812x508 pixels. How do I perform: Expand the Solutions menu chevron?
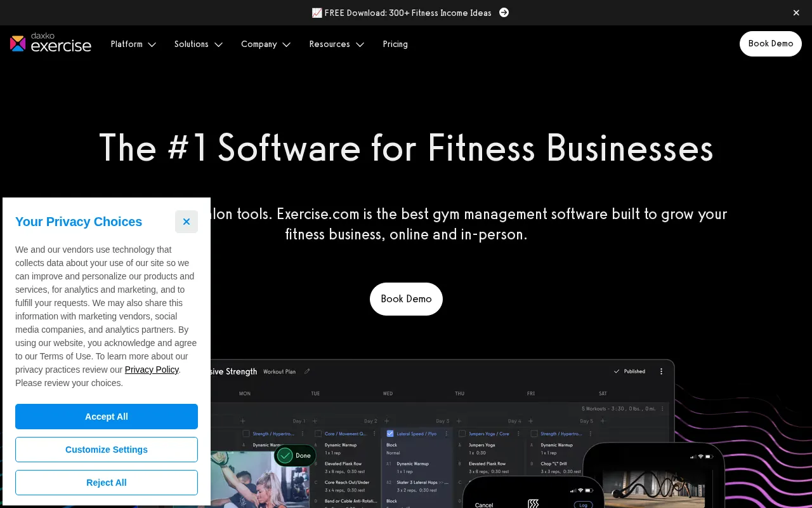point(218,44)
